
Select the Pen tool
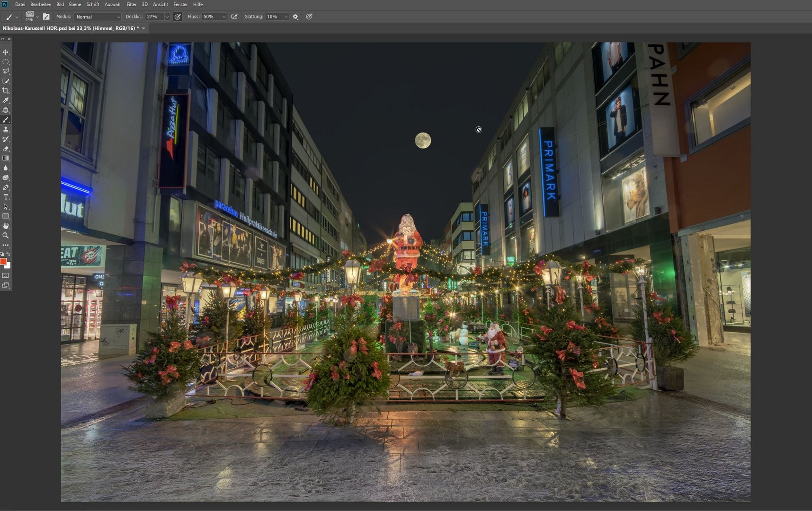tap(6, 187)
